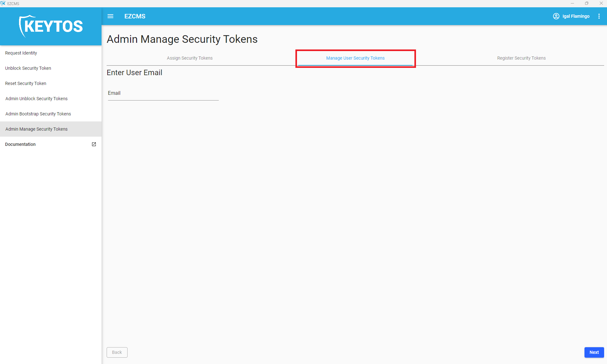
Task: Open the three-dot more options menu
Action: click(599, 16)
